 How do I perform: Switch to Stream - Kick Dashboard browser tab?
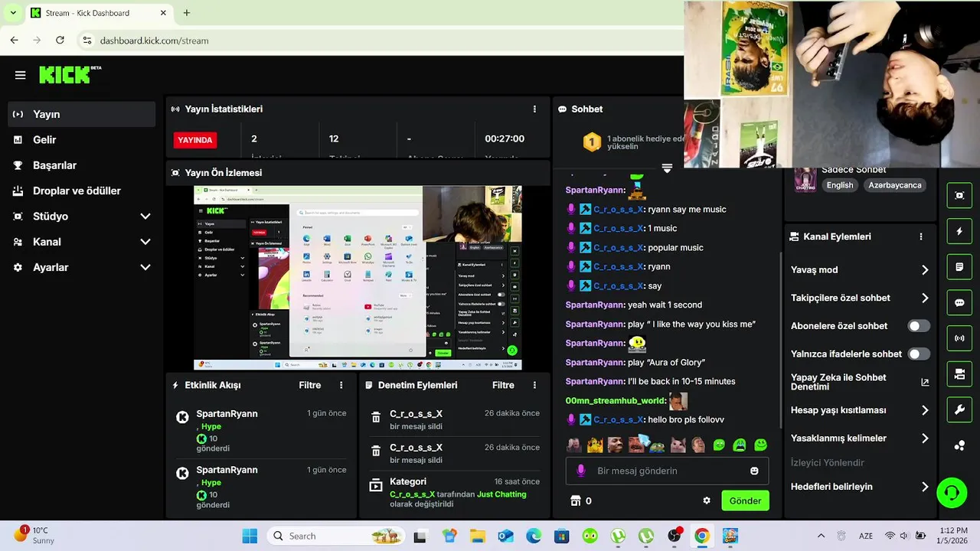[x=98, y=13]
